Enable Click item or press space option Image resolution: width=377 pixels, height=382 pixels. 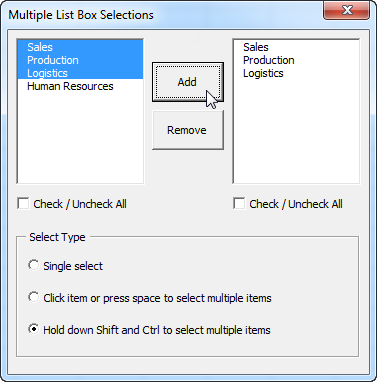[33, 297]
